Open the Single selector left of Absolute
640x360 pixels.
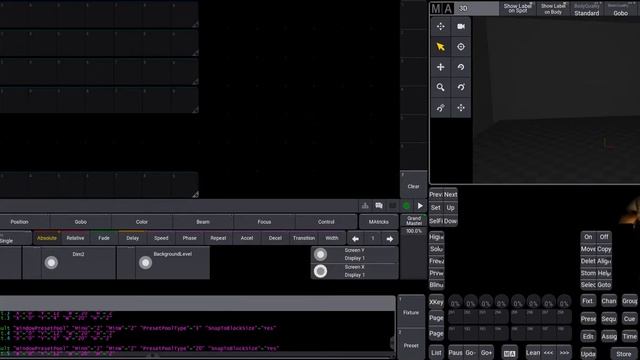15,238
